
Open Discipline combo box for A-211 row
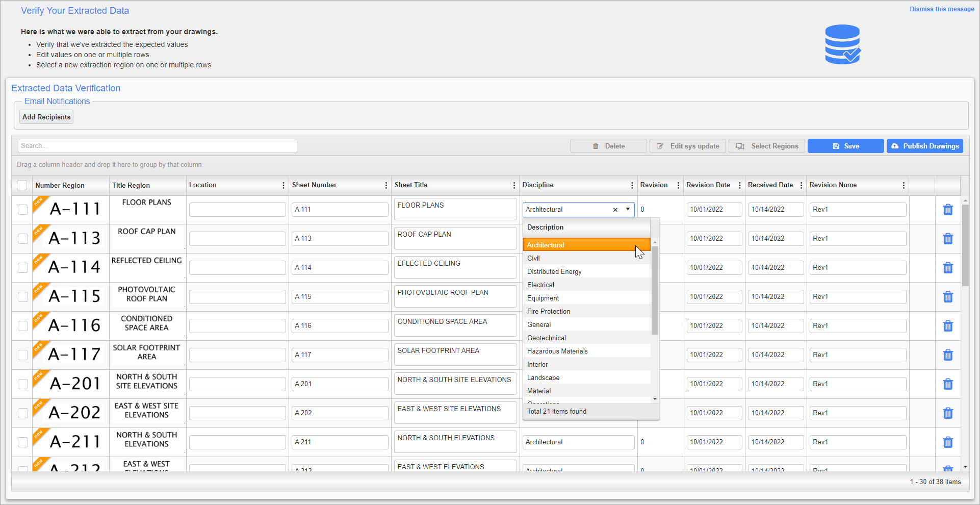click(x=578, y=442)
